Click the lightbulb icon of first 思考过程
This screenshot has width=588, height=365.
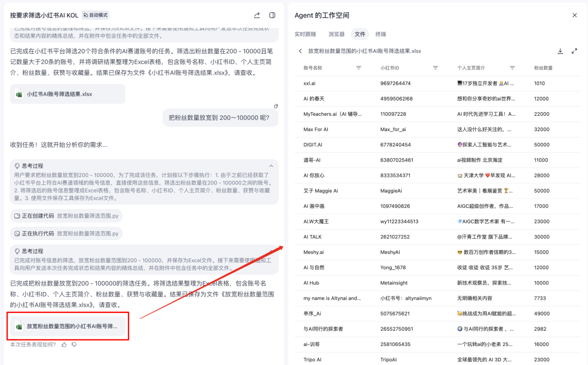[x=17, y=165]
